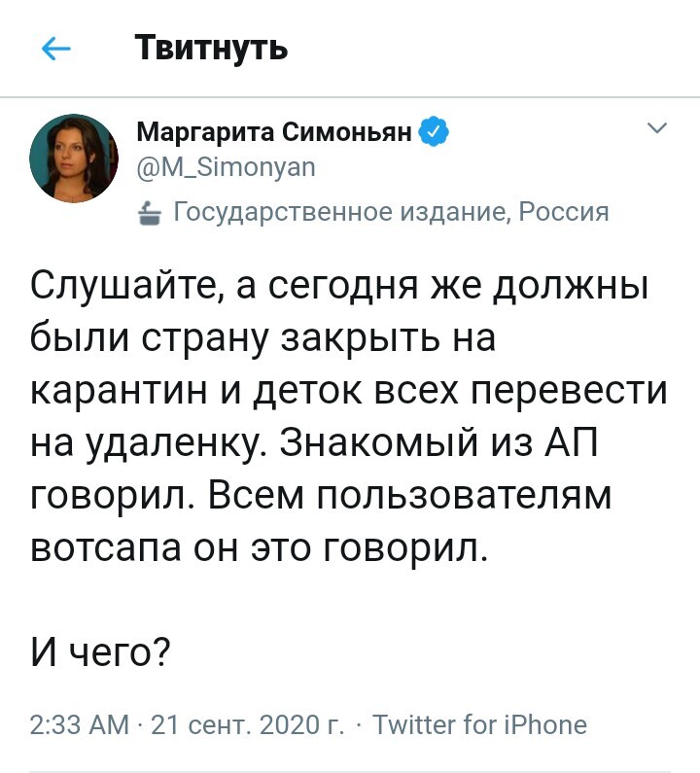Click the state-media podium icon

click(149, 213)
